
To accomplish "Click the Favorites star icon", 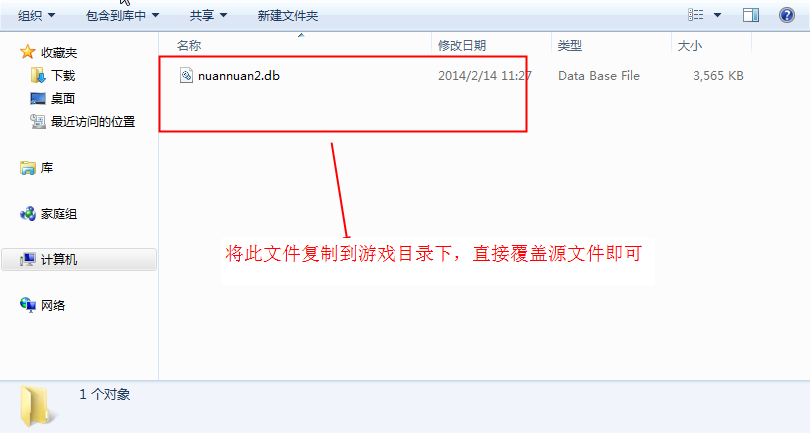I will point(27,52).
